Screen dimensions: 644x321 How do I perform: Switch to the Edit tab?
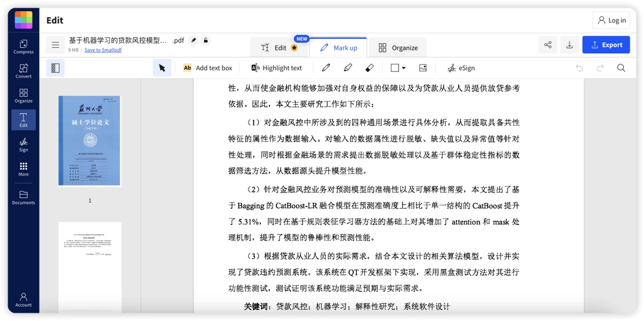[279, 48]
